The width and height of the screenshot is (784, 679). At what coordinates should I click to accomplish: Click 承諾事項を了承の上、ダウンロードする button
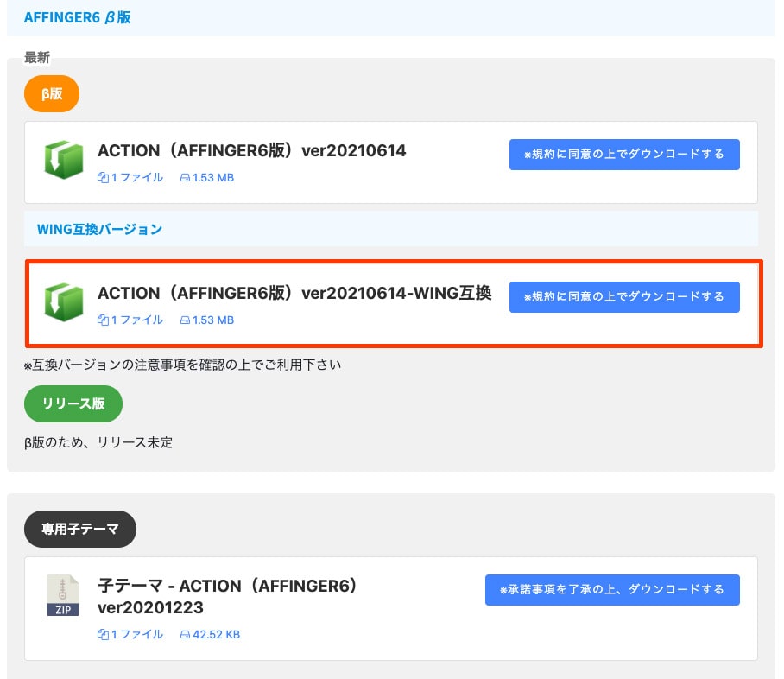[612, 590]
